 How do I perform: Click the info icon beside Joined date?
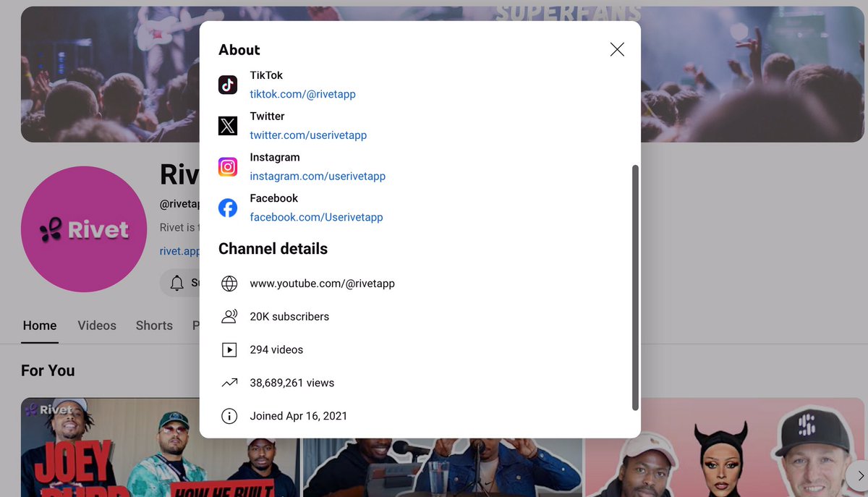[x=229, y=416]
